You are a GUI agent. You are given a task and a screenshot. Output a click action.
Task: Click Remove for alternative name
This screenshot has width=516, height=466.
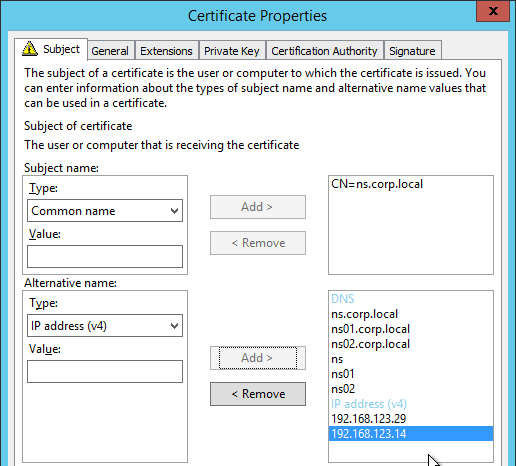[258, 394]
